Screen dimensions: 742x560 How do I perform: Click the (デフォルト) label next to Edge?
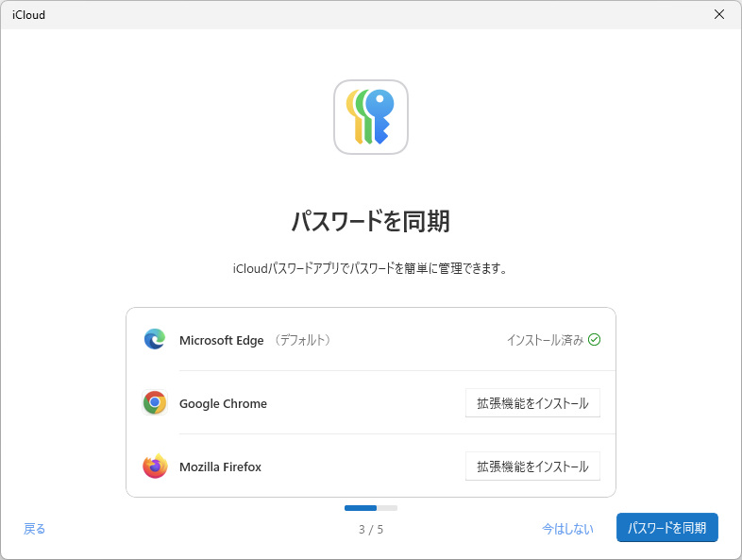click(302, 340)
